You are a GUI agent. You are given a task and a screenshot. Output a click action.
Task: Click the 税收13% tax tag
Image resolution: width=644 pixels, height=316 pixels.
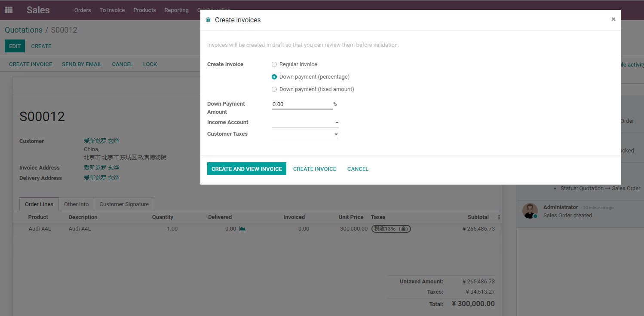391,229
